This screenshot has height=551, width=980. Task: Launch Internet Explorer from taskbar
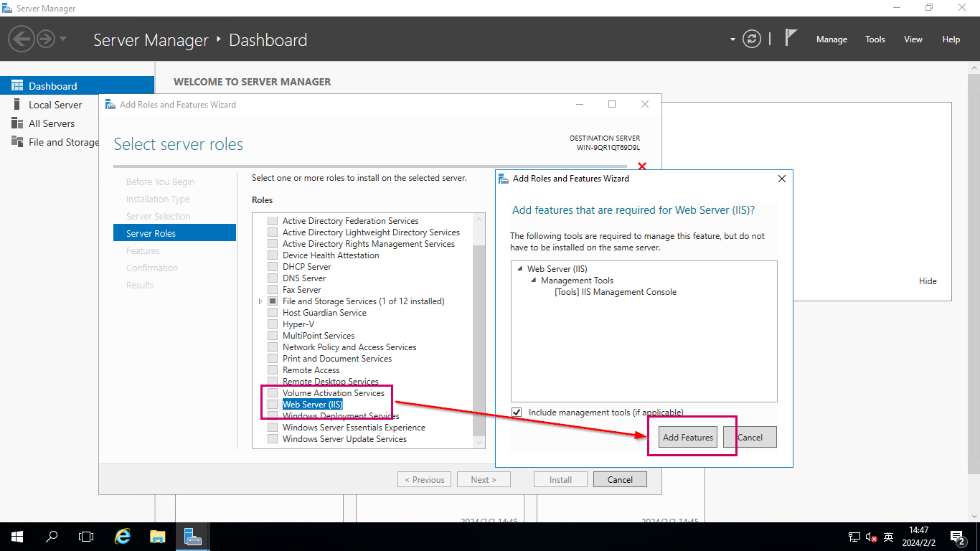tap(123, 537)
